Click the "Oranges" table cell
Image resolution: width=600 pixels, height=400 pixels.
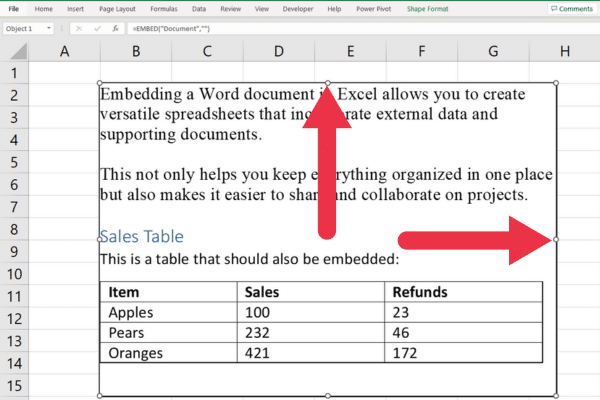(169, 353)
